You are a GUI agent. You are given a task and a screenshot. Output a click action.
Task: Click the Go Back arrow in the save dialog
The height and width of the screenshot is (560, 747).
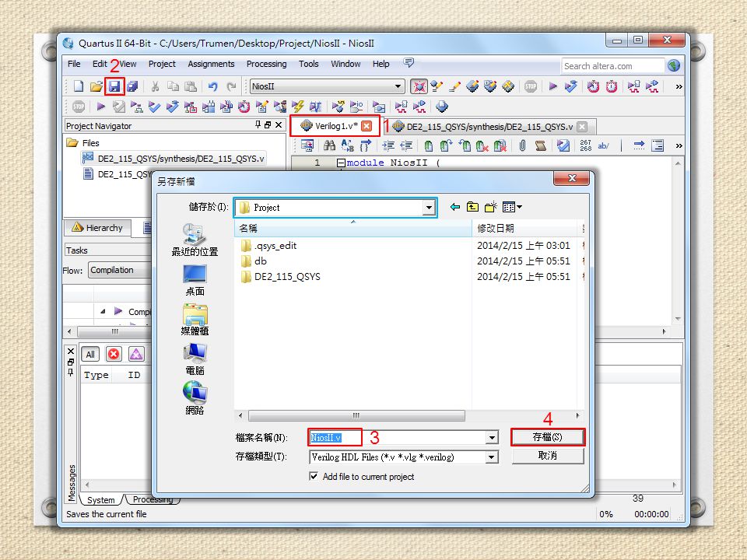(x=455, y=207)
